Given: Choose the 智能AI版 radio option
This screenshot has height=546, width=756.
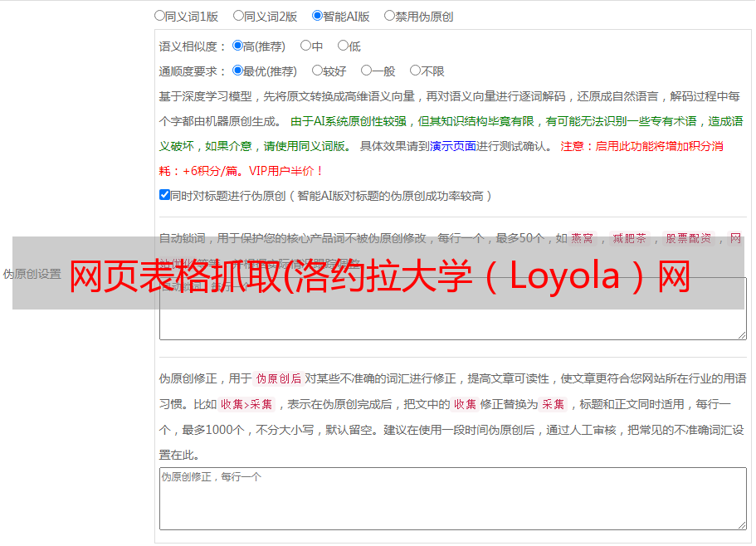Looking at the screenshot, I should [317, 16].
